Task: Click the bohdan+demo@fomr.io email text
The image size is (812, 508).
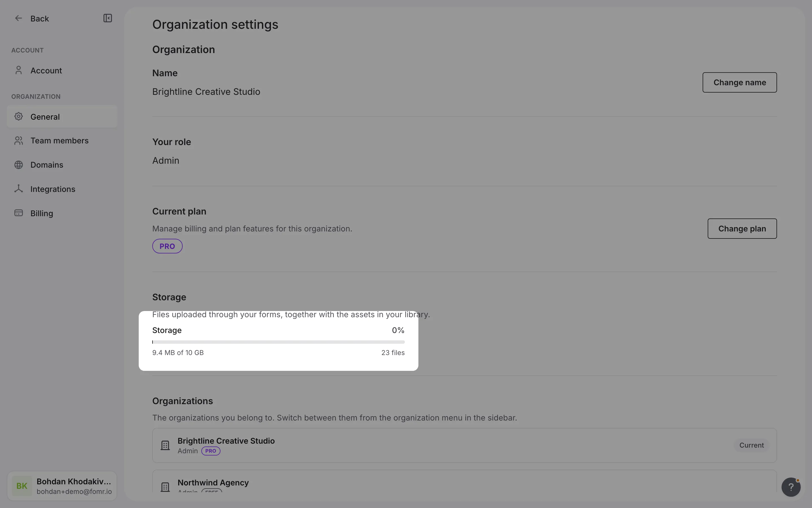Action: [x=74, y=491]
